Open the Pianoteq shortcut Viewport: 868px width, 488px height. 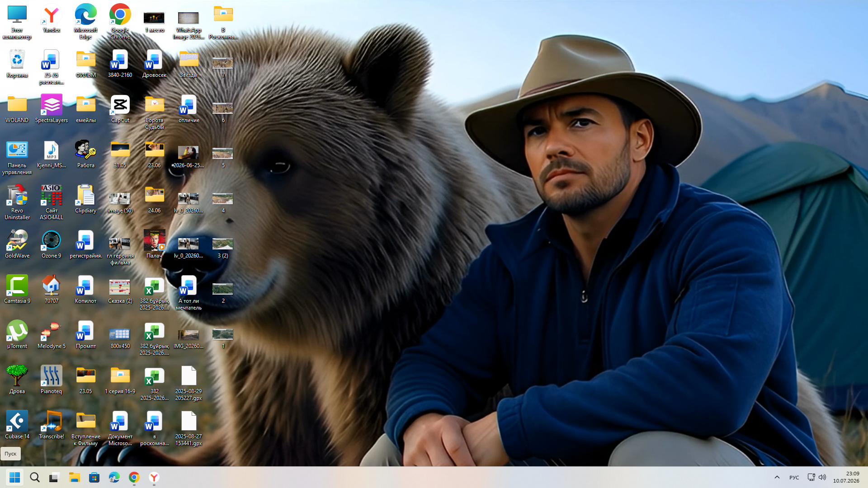coord(52,380)
